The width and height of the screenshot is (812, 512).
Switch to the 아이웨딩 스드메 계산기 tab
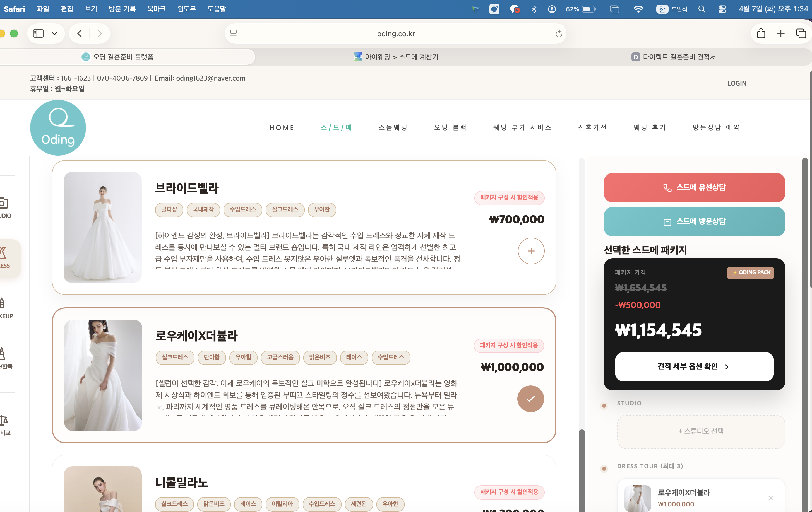397,57
